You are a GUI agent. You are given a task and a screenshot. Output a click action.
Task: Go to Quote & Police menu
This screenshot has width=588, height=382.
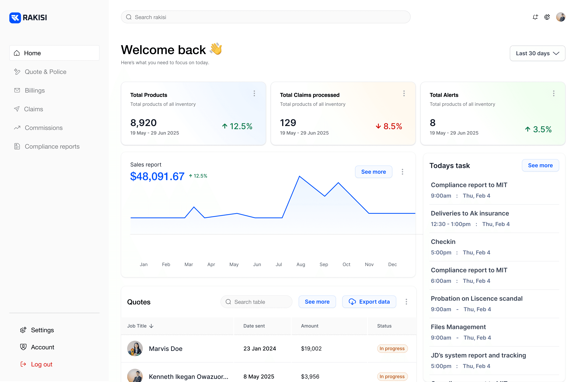click(x=45, y=72)
